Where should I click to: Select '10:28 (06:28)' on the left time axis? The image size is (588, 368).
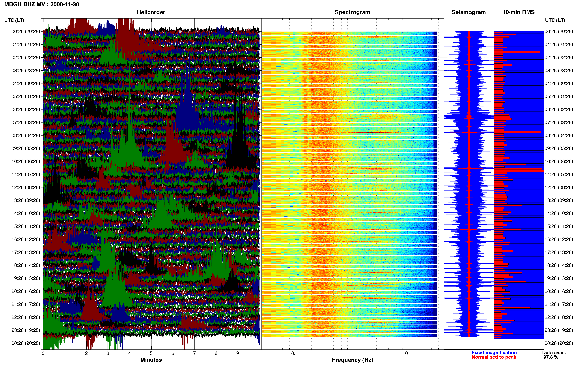[x=26, y=161]
